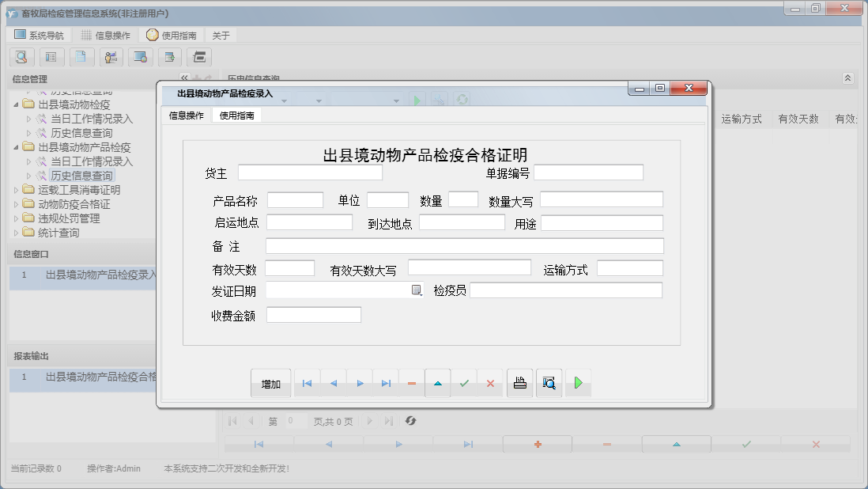Viewport: 868px width, 489px height.
Task: Click the green checkmark in background grid navigator
Action: pos(746,444)
